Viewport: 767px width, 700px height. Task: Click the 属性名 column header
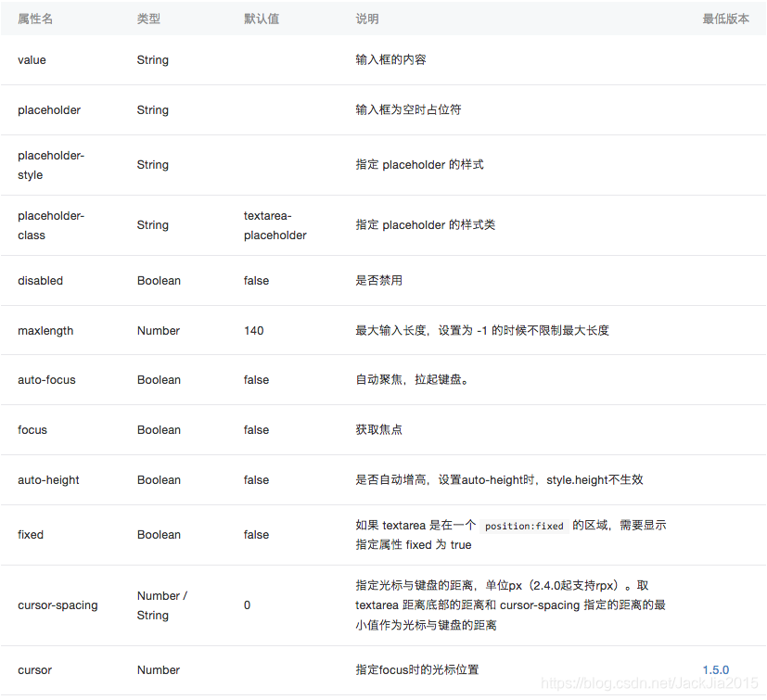click(35, 19)
